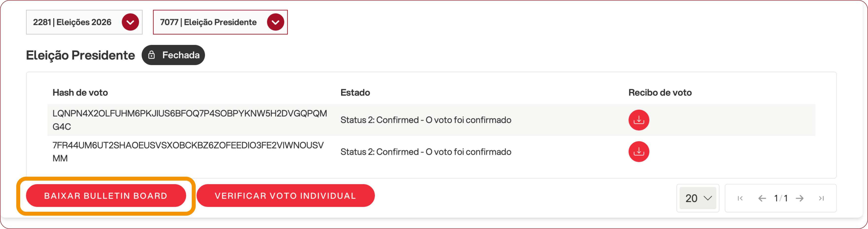
Task: Download vote receipt for the LQNPN4X2 hash
Action: (639, 120)
